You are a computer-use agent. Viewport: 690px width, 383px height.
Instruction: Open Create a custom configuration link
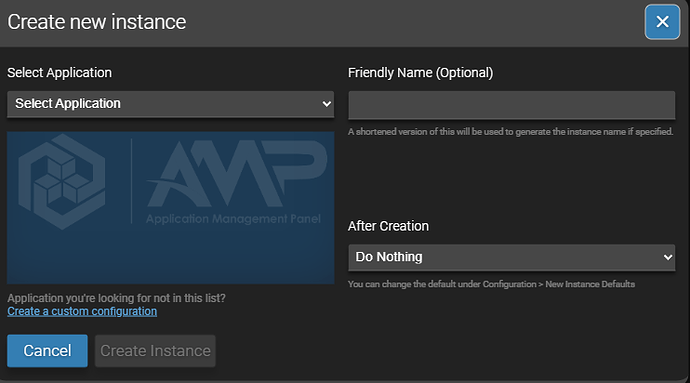[82, 311]
